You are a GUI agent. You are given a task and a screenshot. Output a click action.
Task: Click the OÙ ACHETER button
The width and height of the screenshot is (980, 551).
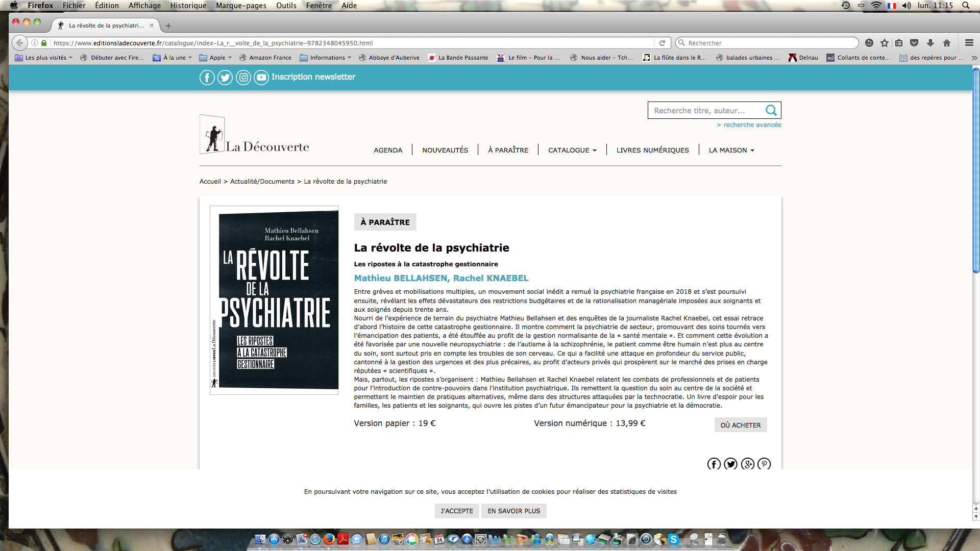741,424
